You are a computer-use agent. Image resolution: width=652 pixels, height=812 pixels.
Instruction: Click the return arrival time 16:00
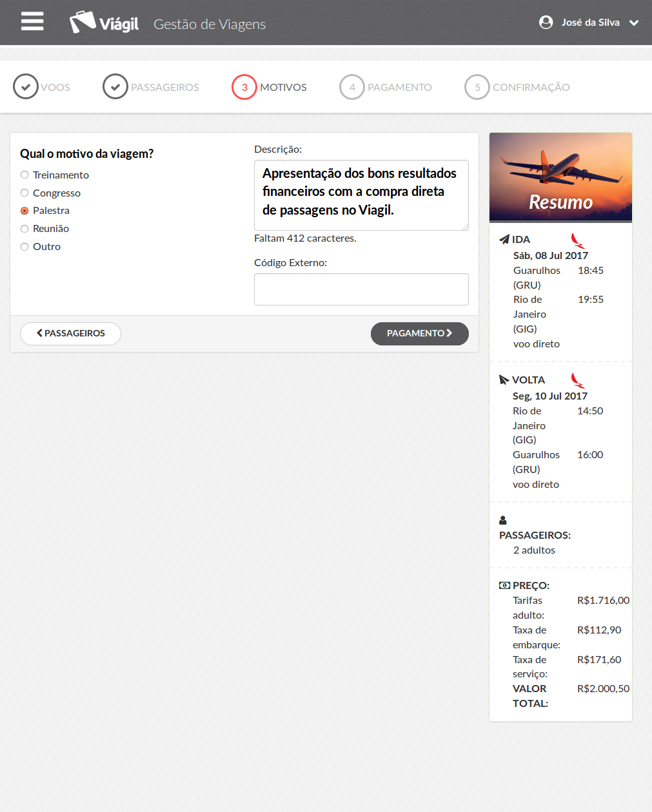coord(590,454)
